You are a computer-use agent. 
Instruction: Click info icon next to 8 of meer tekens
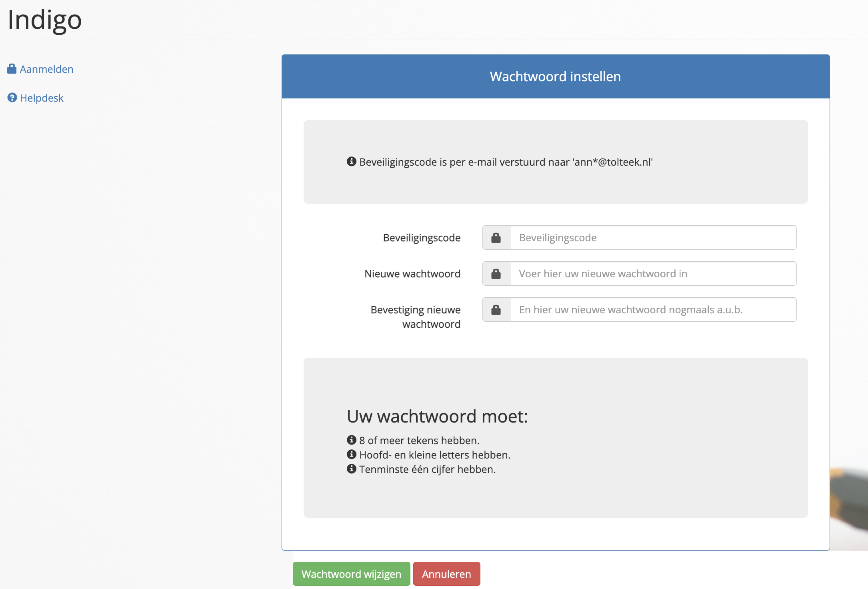[351, 440]
